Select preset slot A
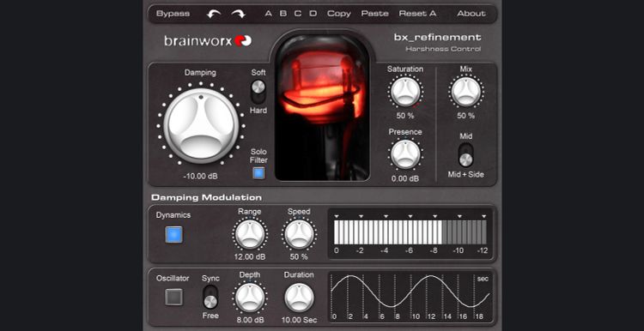This screenshot has height=331, width=644. pos(268,14)
